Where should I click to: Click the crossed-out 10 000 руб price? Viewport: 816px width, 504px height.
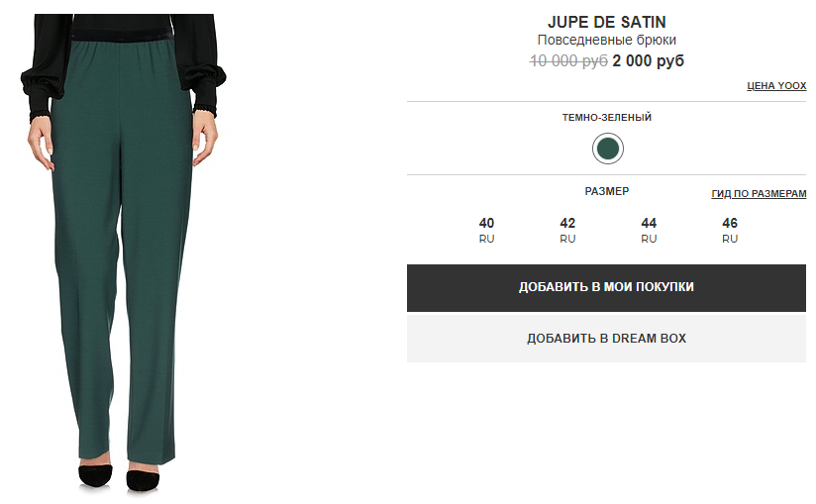568,60
